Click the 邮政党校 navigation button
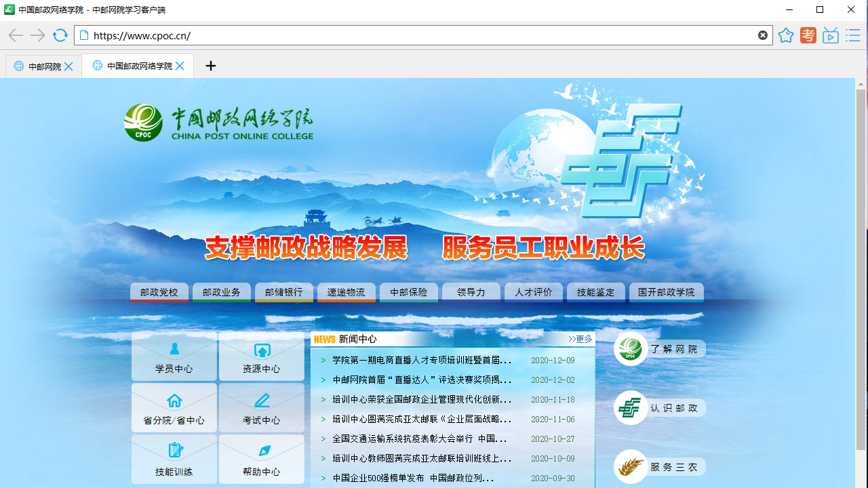 (x=159, y=291)
